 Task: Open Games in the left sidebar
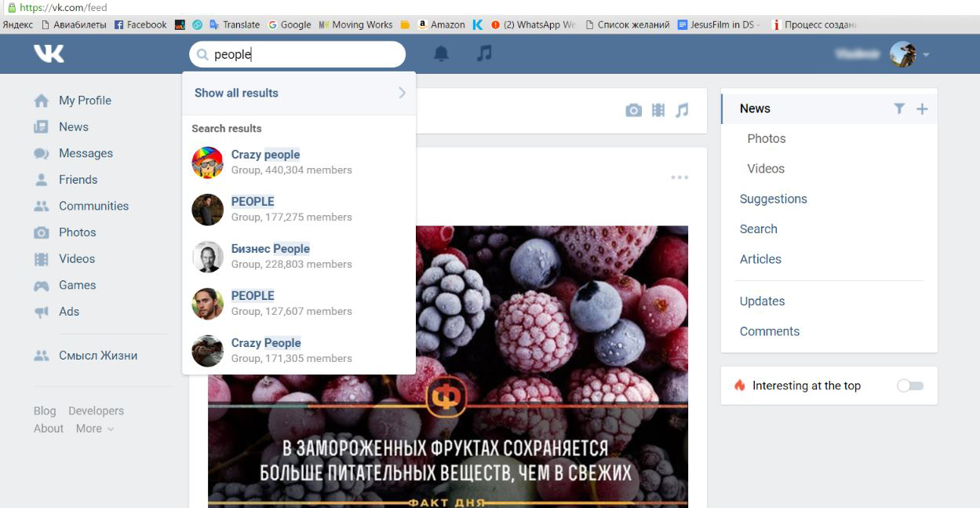pyautogui.click(x=77, y=286)
